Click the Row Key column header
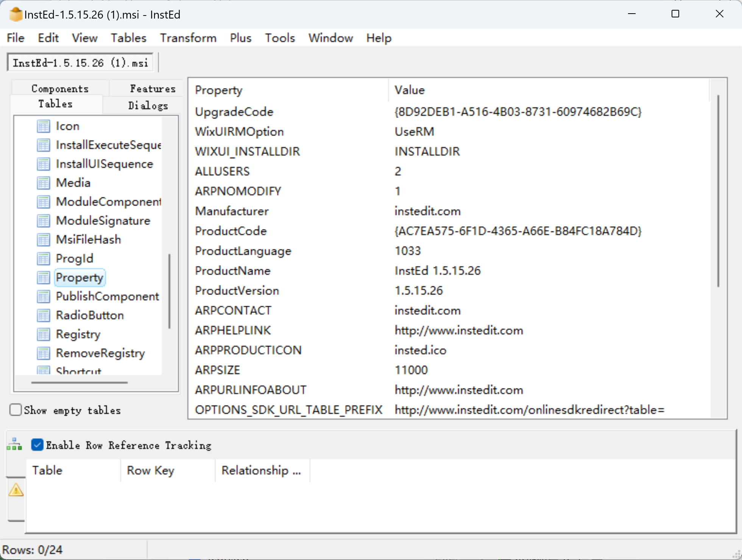 (168, 470)
